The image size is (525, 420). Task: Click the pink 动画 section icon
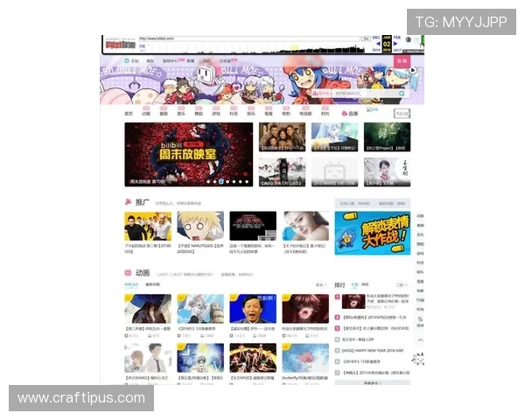128,273
